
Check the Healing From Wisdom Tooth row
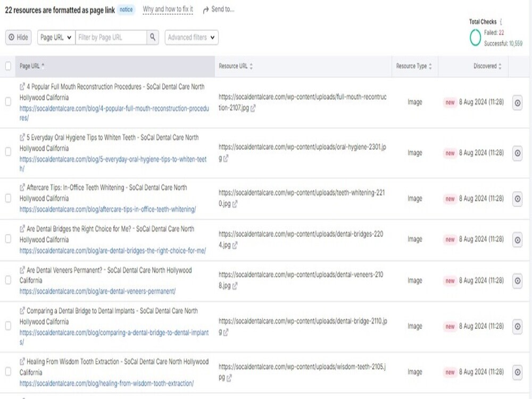point(8,371)
